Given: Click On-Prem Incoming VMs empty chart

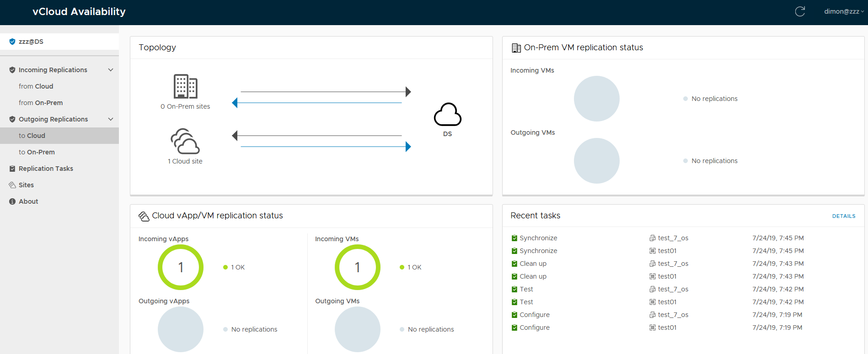Looking at the screenshot, I should click(597, 99).
